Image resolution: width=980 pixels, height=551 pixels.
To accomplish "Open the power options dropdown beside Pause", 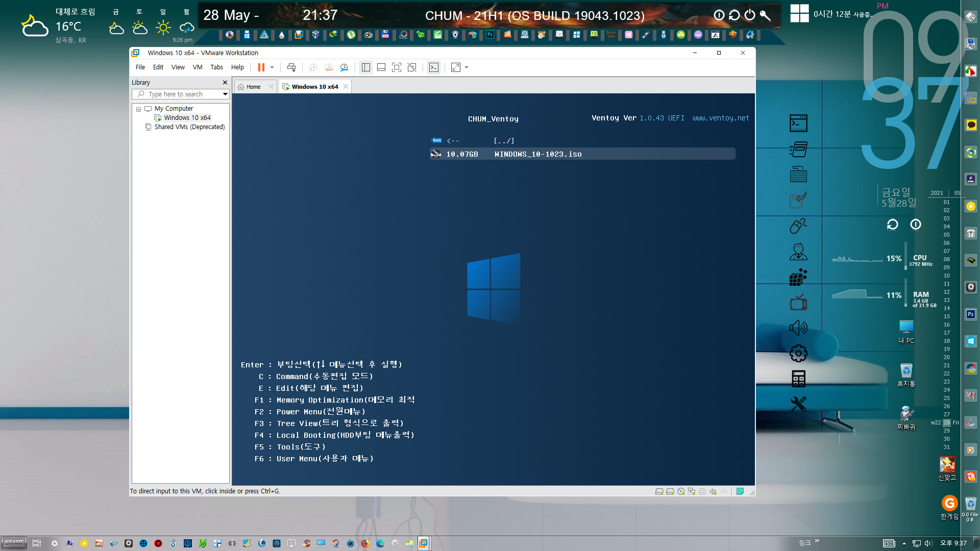I will point(272,67).
